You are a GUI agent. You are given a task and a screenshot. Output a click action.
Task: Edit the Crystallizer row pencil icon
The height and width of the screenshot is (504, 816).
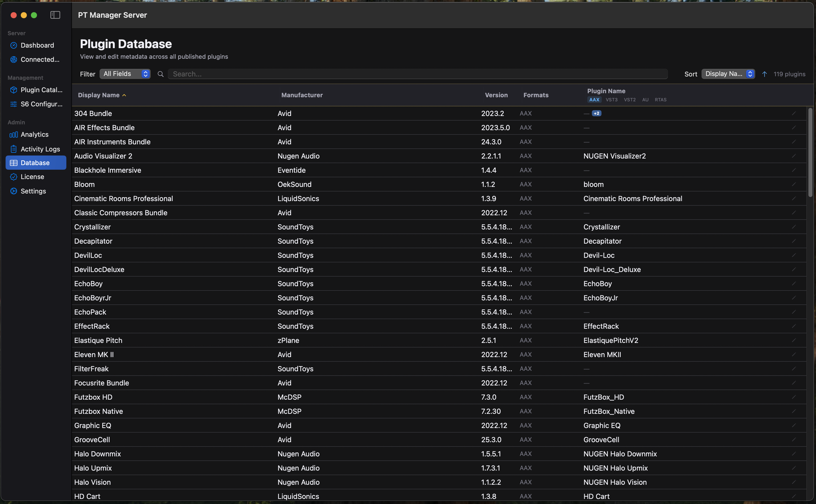[794, 227]
